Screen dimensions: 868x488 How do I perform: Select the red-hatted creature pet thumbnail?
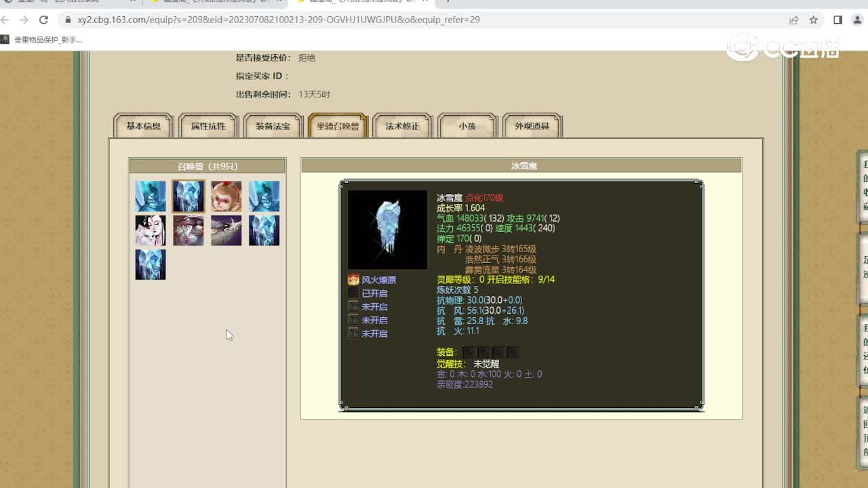[189, 230]
